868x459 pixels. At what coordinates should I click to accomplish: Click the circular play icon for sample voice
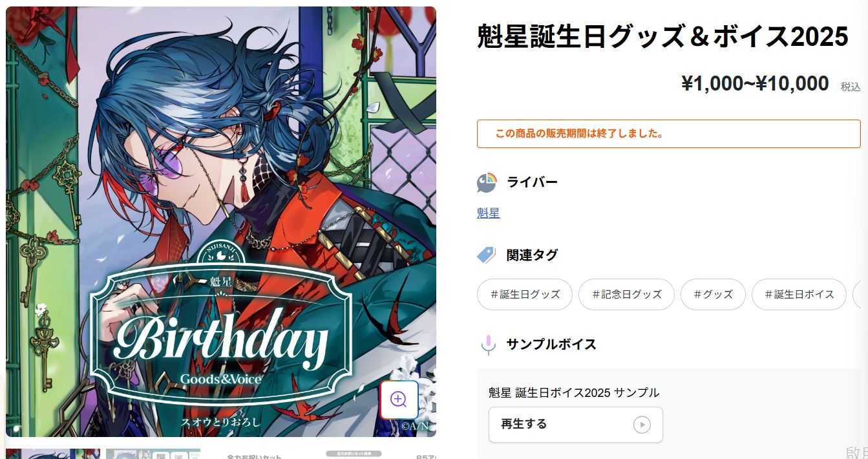point(642,425)
